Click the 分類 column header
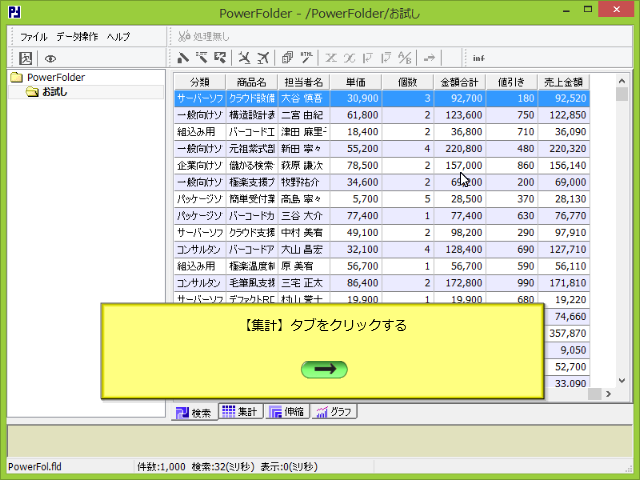The width and height of the screenshot is (640, 480). click(200, 82)
